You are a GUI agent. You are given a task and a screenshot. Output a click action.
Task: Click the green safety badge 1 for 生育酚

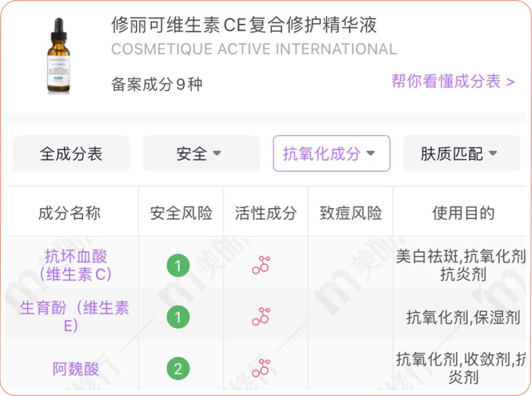[x=178, y=317]
